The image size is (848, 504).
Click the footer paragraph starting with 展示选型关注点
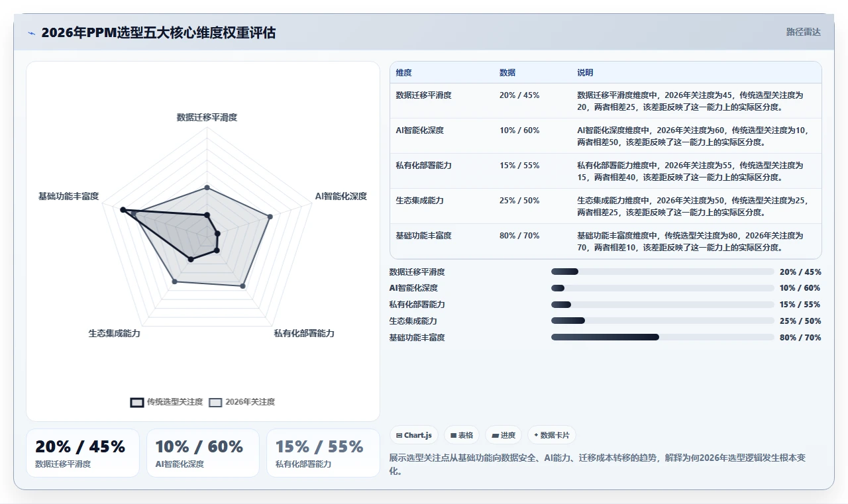[598, 465]
